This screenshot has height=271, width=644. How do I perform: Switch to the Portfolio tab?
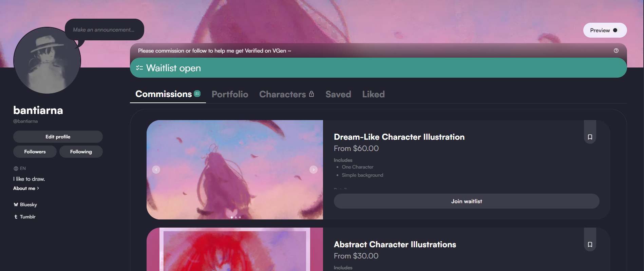[230, 94]
